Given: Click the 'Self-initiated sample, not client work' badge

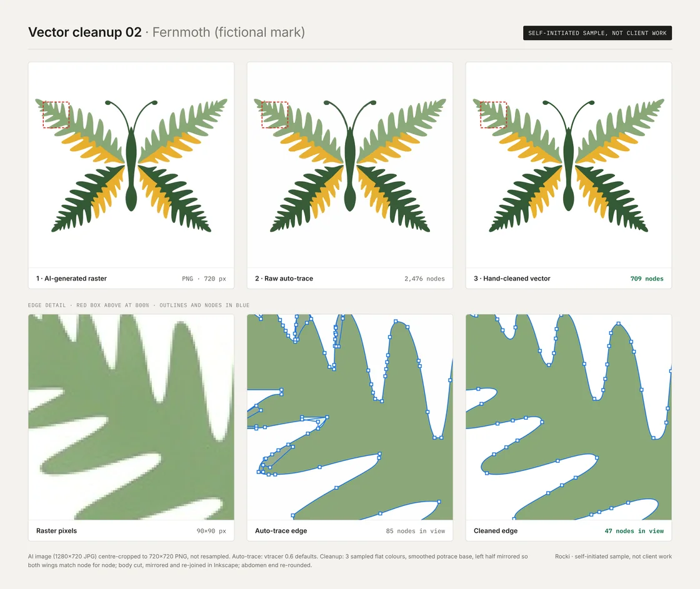Looking at the screenshot, I should click(x=597, y=33).
